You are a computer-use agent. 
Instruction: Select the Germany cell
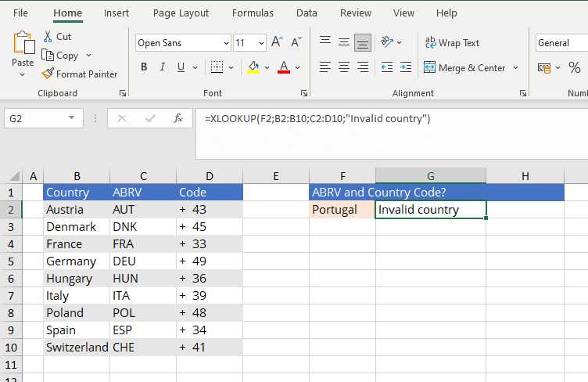tap(77, 261)
